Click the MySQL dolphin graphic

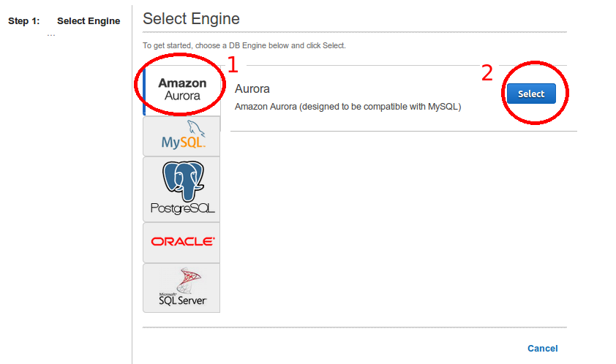[x=192, y=128]
